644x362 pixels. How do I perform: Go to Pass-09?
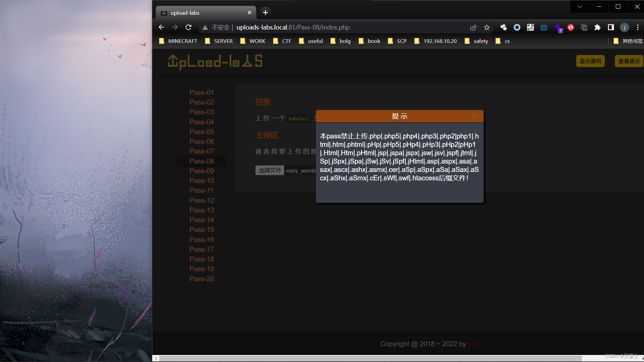[x=202, y=171]
